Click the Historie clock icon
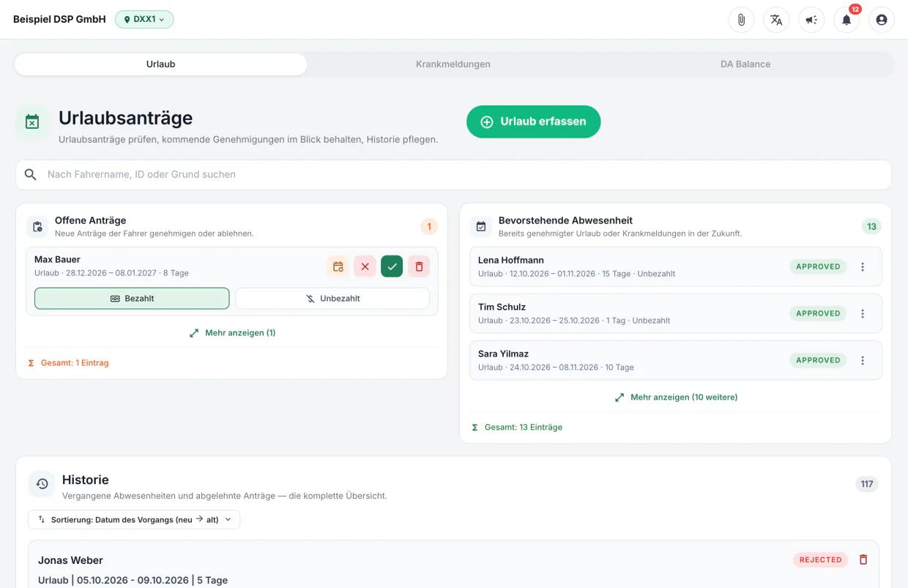The width and height of the screenshot is (908, 588). [42, 484]
